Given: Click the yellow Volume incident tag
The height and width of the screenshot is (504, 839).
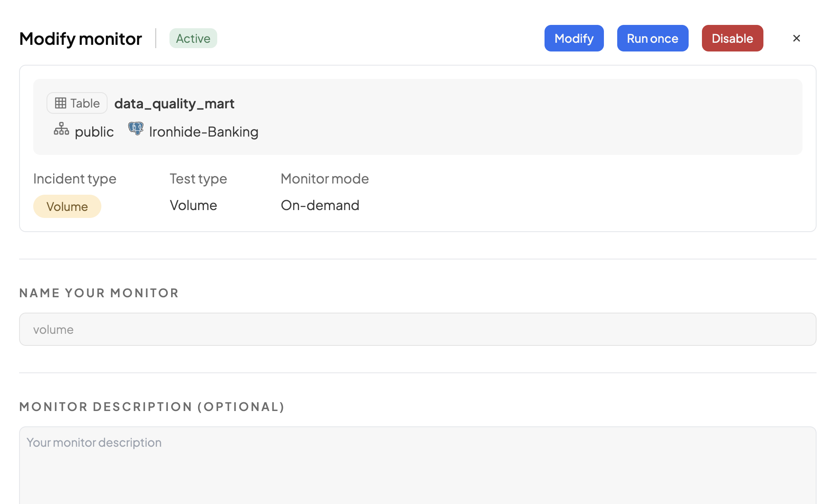Looking at the screenshot, I should point(67,206).
